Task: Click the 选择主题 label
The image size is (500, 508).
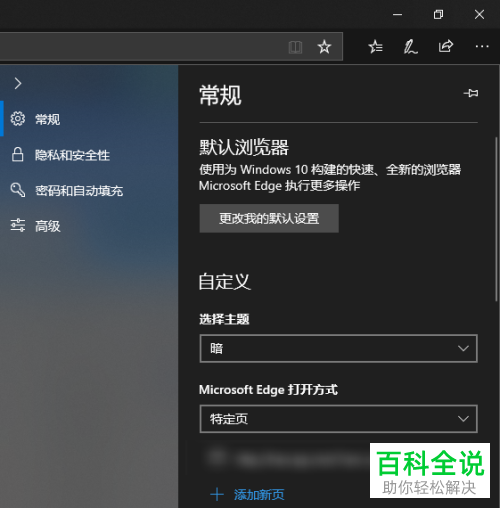Action: point(224,319)
